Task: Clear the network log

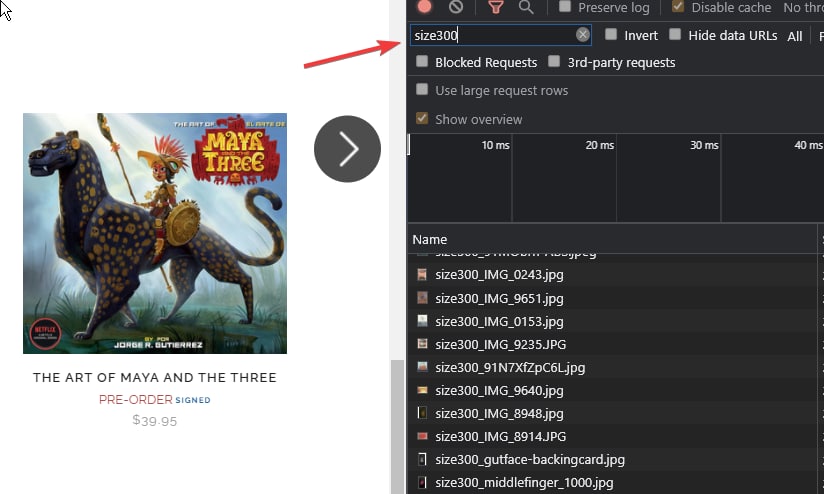Action: 456,6
